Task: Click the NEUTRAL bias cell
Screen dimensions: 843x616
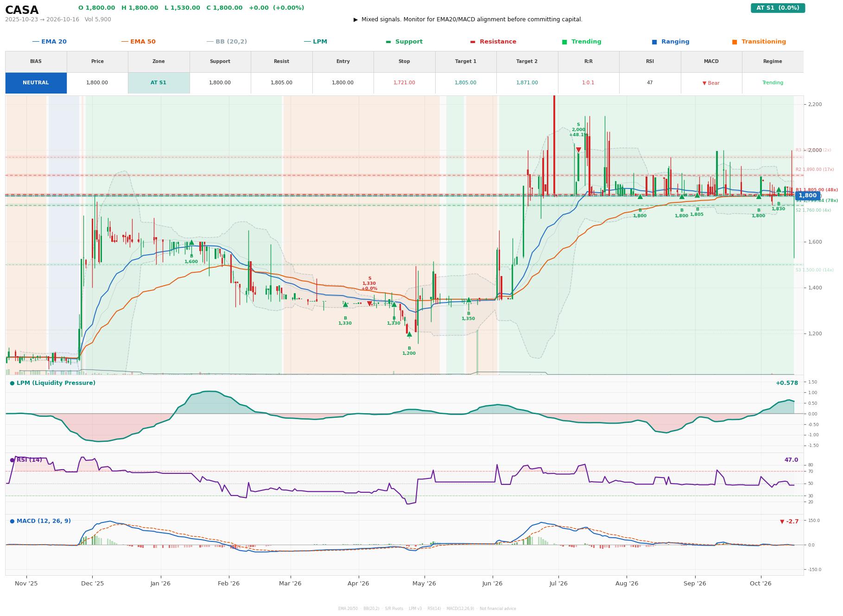Action: tap(36, 83)
